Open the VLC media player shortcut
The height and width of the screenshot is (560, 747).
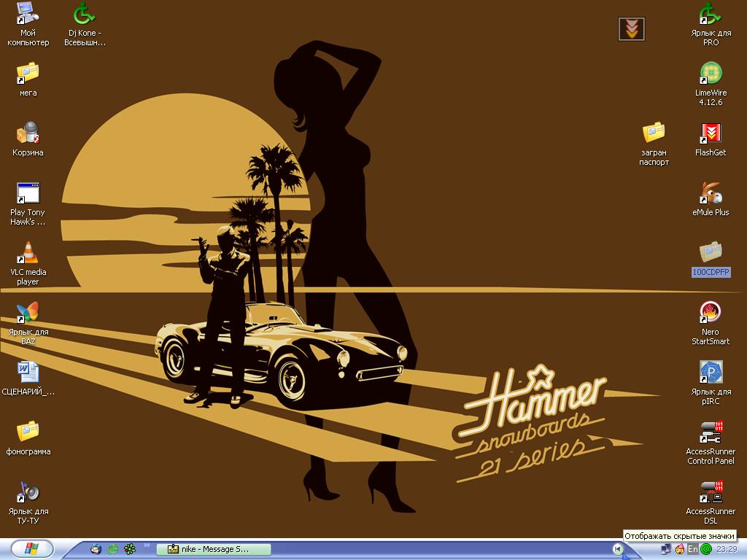(x=28, y=253)
